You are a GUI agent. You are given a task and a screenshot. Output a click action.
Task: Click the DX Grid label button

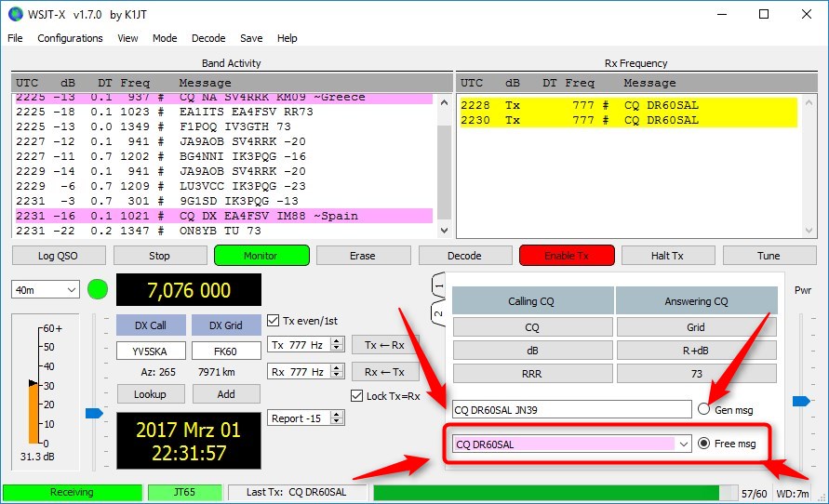click(x=226, y=325)
